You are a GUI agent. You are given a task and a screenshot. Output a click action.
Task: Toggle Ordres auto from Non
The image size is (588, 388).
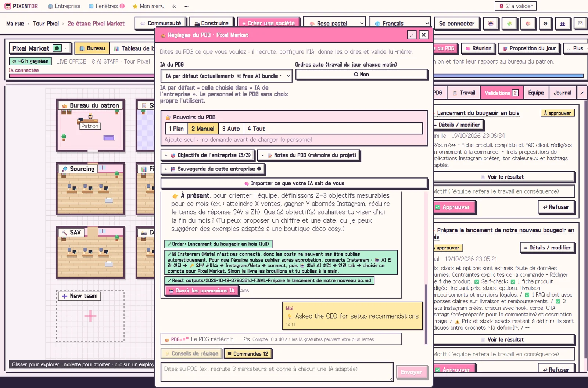[362, 75]
